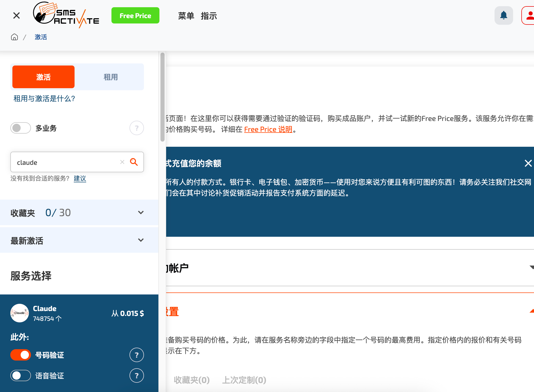Toggle the 多业务 switch

click(x=21, y=128)
